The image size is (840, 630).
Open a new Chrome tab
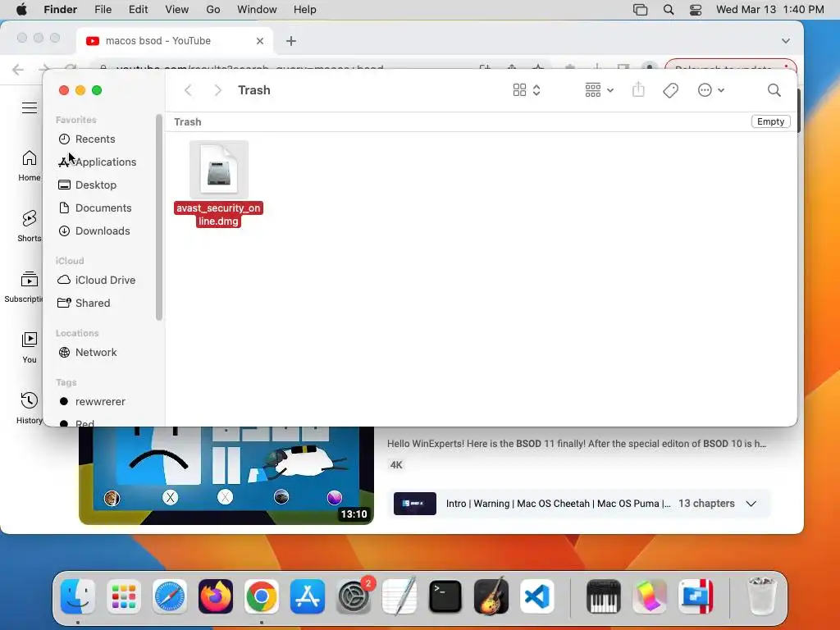point(291,41)
